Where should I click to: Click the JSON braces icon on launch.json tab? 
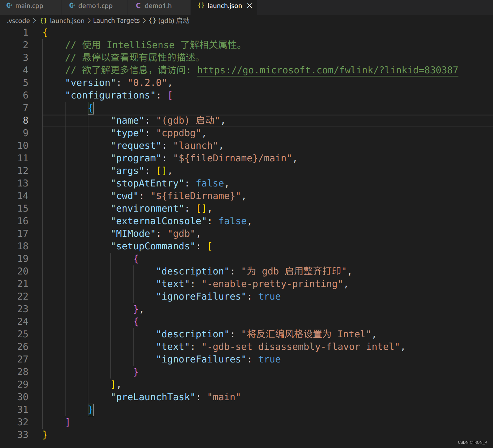coord(201,6)
